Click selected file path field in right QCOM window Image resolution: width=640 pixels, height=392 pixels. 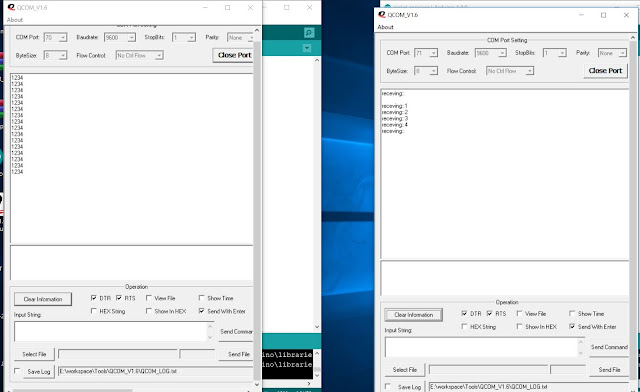tap(488, 370)
